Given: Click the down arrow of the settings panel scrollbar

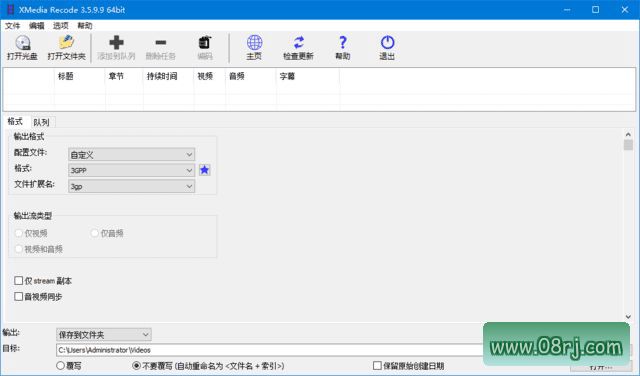Looking at the screenshot, I should point(628,316).
